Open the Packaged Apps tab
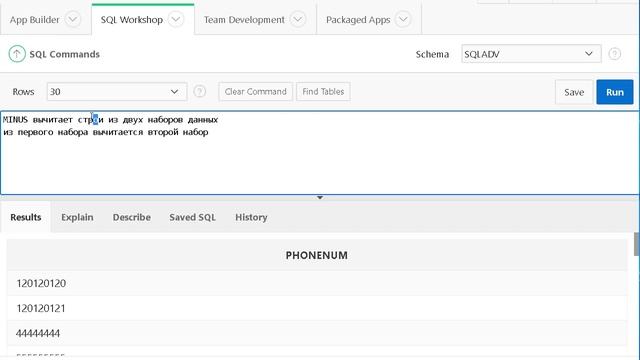This screenshot has height=360, width=640. pos(358,20)
